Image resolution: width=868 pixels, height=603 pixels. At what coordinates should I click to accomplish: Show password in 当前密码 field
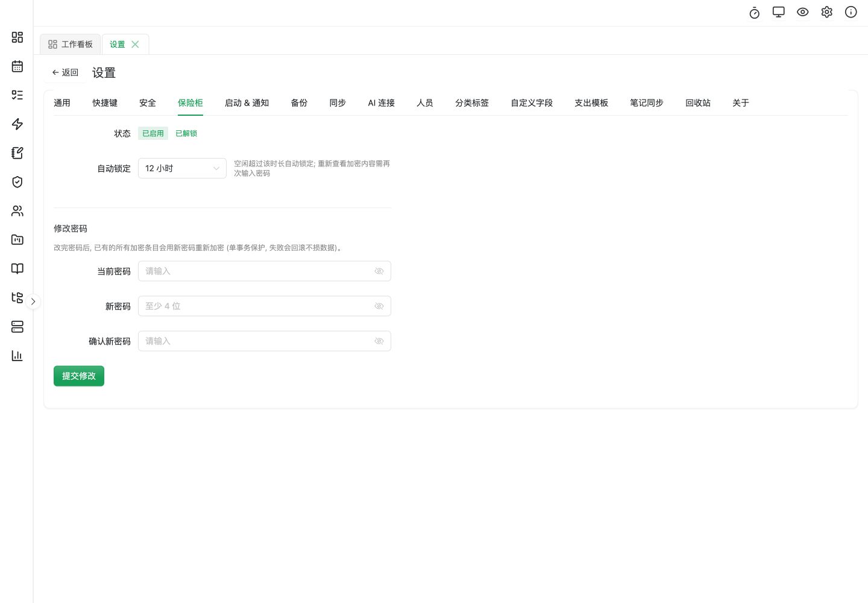coord(379,271)
